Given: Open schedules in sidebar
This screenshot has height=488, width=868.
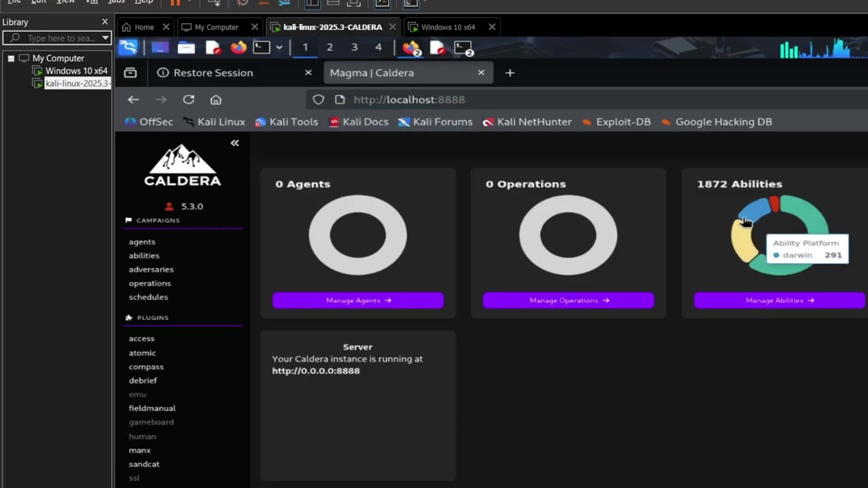Looking at the screenshot, I should click(x=149, y=298).
